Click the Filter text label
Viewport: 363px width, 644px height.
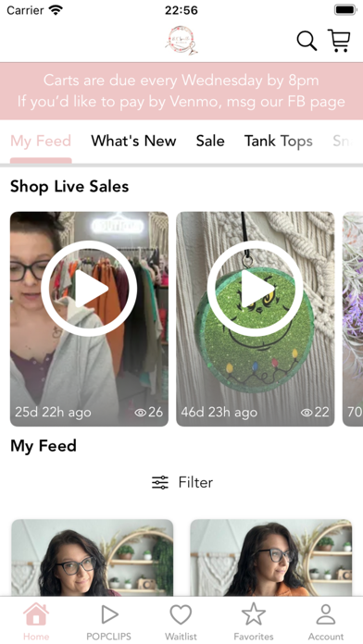tap(195, 482)
